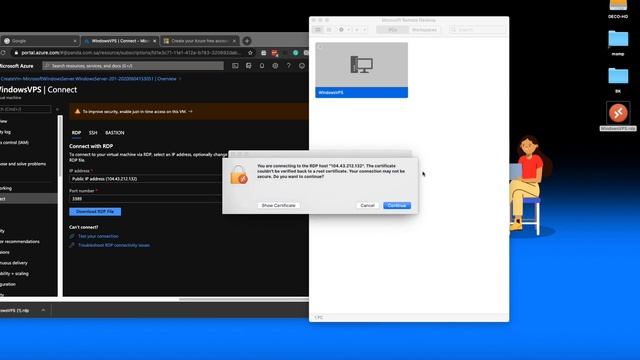Click the Microsoft Azure logo text
The image size is (640, 360).
coord(16,66)
